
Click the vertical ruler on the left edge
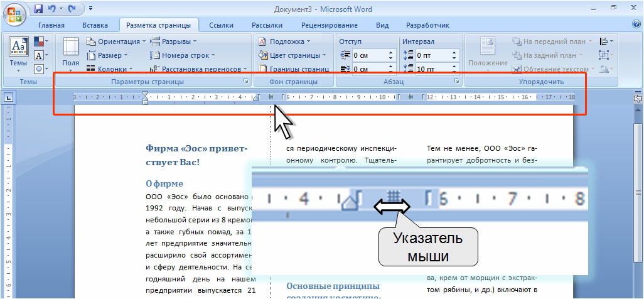(8, 202)
